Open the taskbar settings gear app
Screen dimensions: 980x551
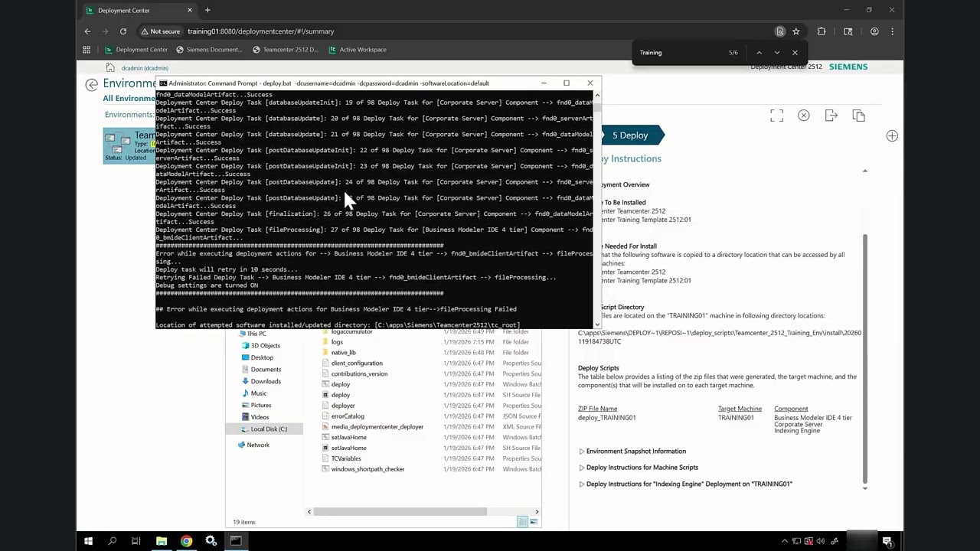pos(211,541)
